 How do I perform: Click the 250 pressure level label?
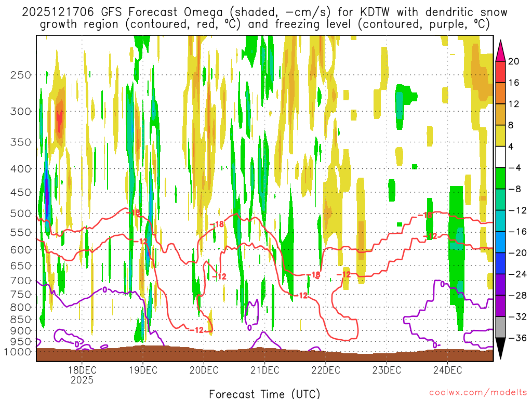[21, 75]
